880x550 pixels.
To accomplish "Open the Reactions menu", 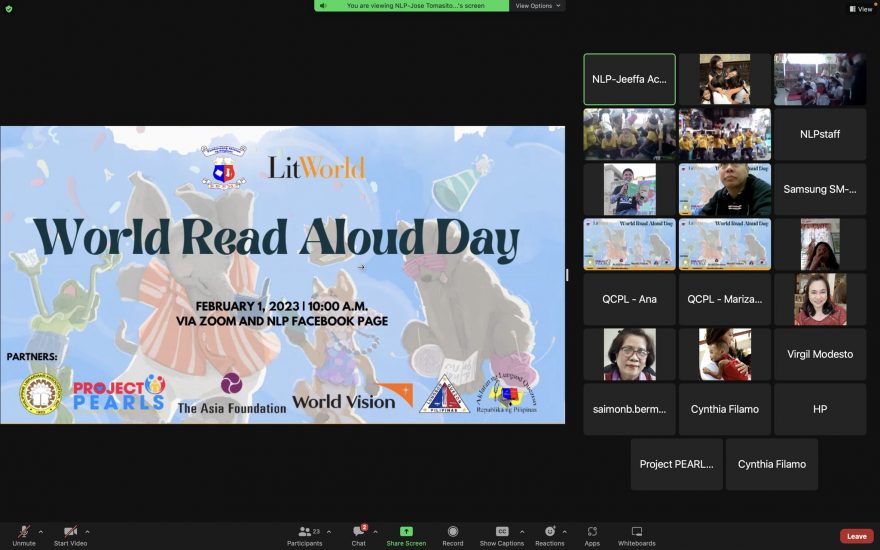I will click(549, 533).
